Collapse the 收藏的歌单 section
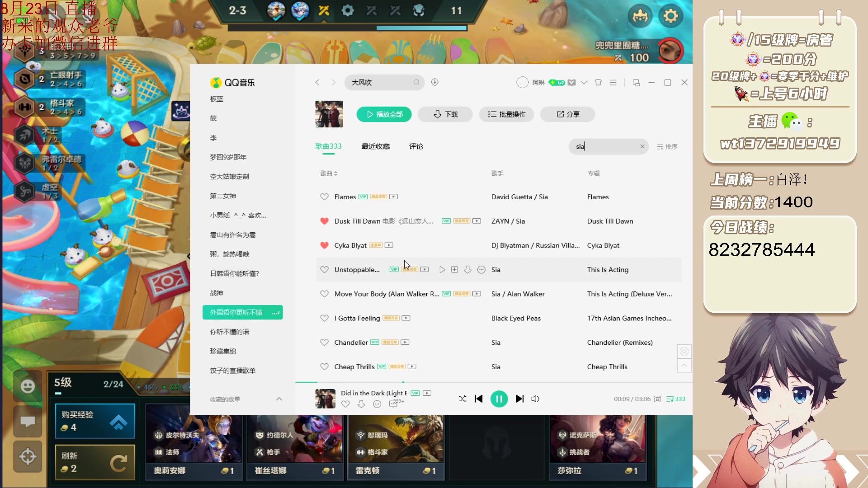 [x=279, y=399]
